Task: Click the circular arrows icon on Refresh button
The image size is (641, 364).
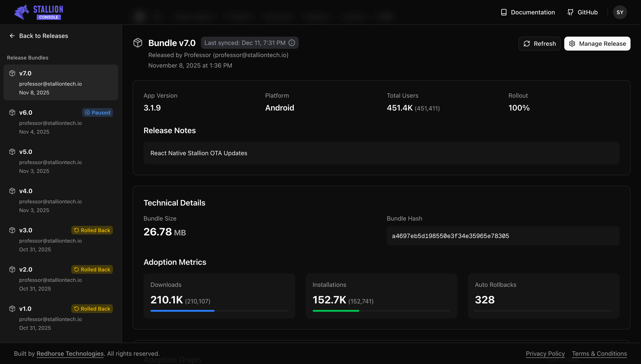Action: pyautogui.click(x=527, y=44)
